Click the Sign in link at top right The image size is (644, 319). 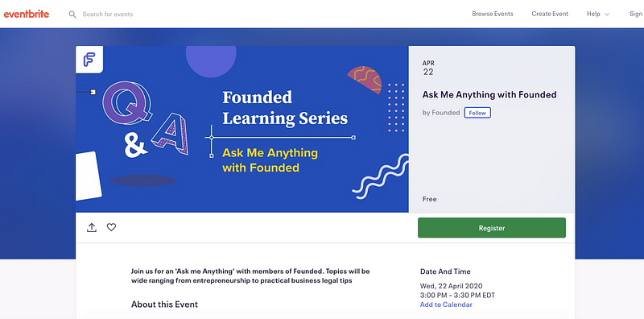637,14
